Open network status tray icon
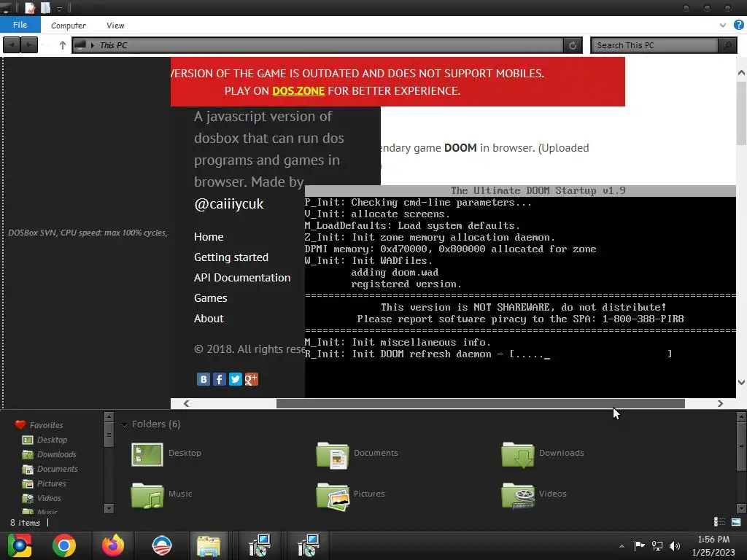Image resolution: width=747 pixels, height=560 pixels. coord(657,545)
